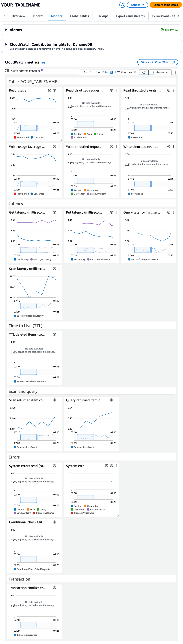Open the Backups tab
This screenshot has height=644, width=183.
pyautogui.click(x=102, y=16)
